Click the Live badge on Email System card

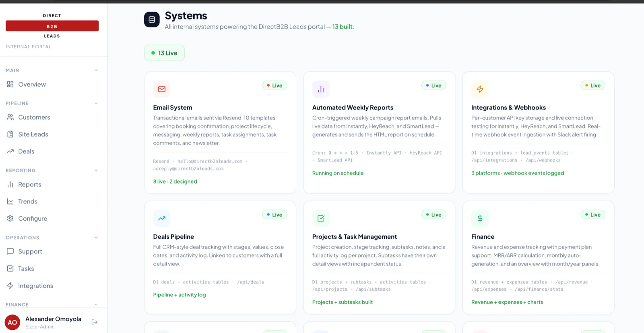pyautogui.click(x=275, y=85)
